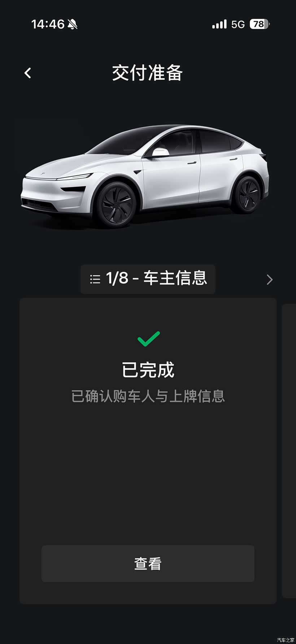296x644 pixels.
Task: Tap the battery 78 indicator
Action: (x=260, y=24)
